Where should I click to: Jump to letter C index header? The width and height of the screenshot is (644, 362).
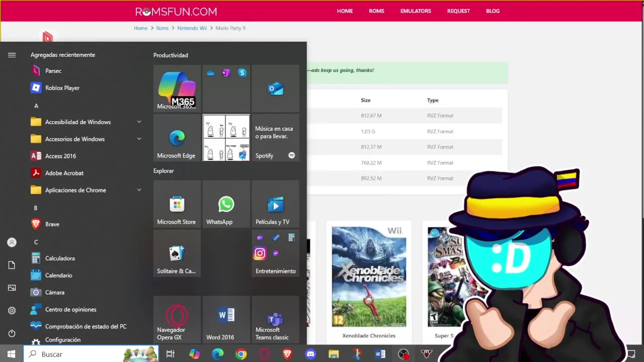tap(36, 242)
